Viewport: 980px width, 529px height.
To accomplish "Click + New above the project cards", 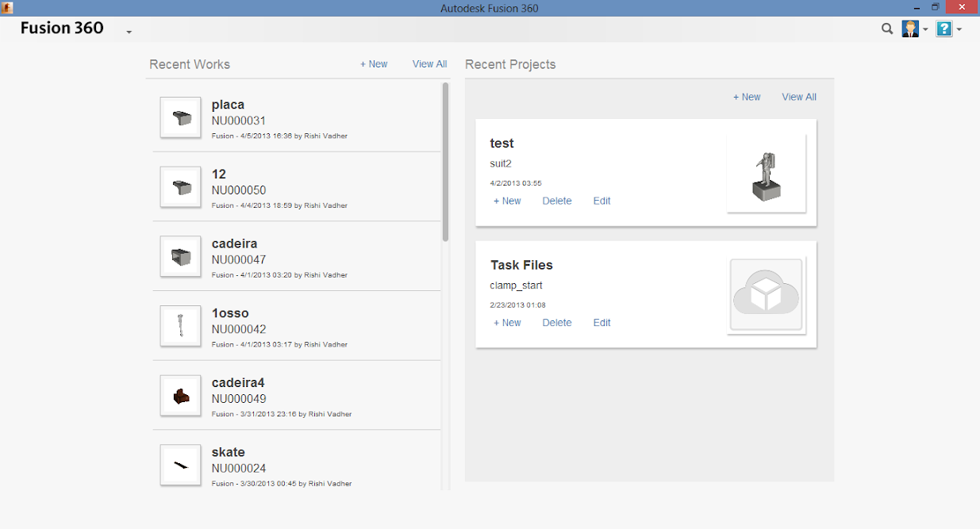I will point(747,97).
